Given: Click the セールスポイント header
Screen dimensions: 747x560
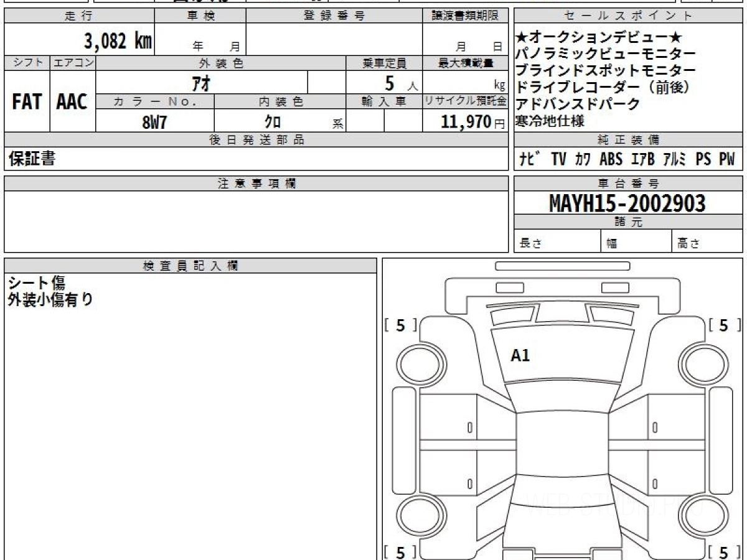Looking at the screenshot, I should coord(628,16).
